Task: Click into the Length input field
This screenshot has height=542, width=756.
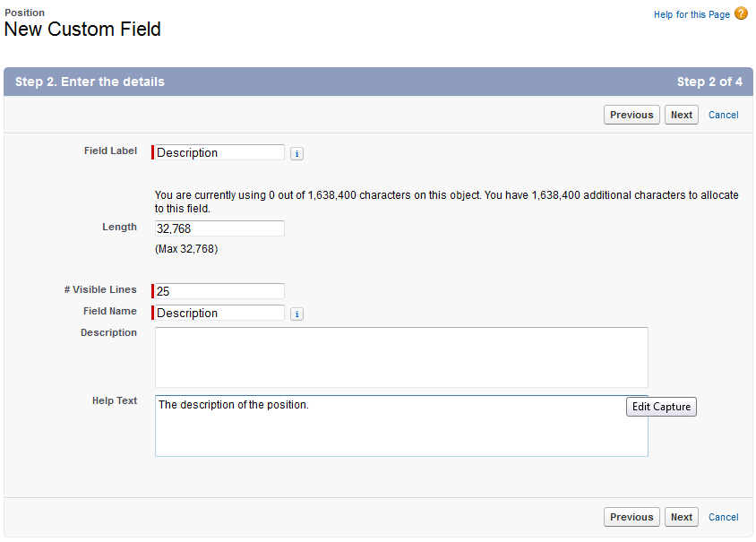Action: pyautogui.click(x=219, y=228)
